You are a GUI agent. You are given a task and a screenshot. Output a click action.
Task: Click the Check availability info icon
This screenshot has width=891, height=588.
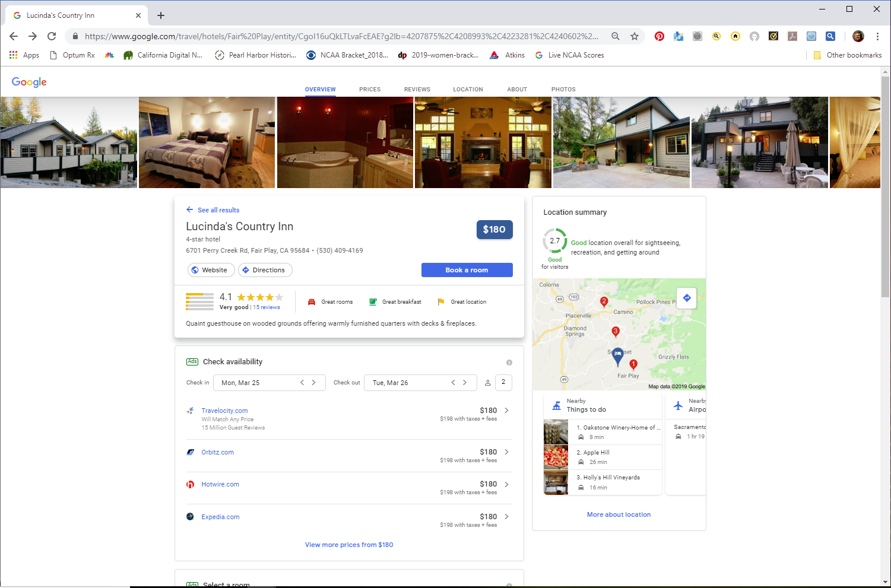(509, 363)
